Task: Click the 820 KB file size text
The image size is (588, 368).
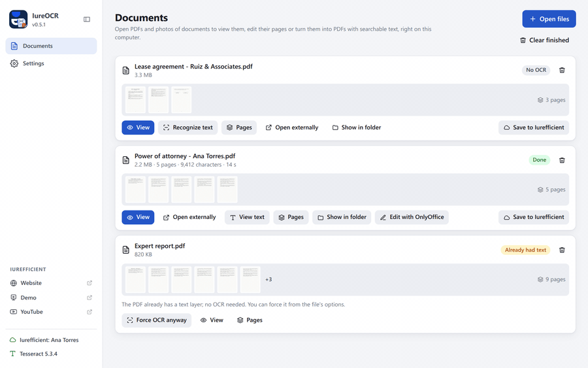Action: click(x=143, y=254)
